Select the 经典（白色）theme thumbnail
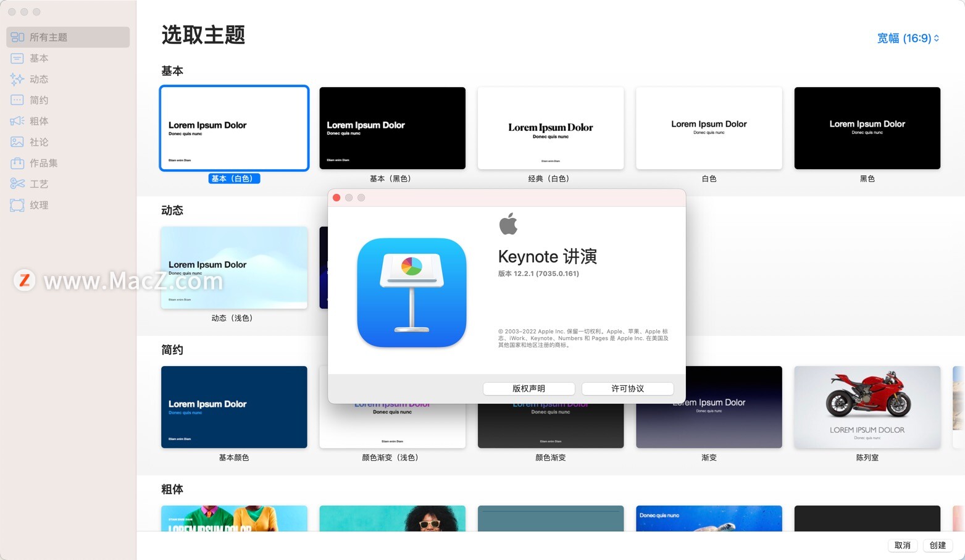The height and width of the screenshot is (560, 965). [x=550, y=128]
